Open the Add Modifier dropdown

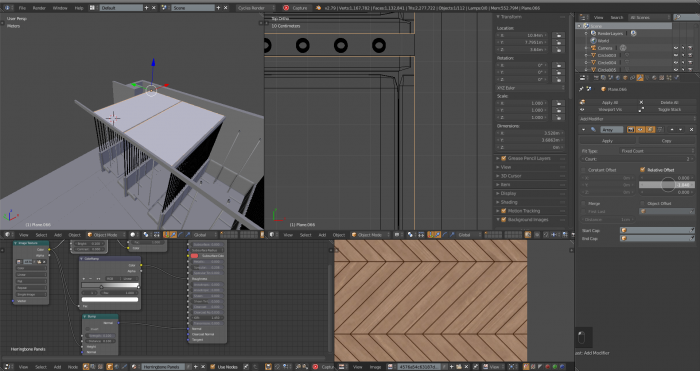[638, 119]
